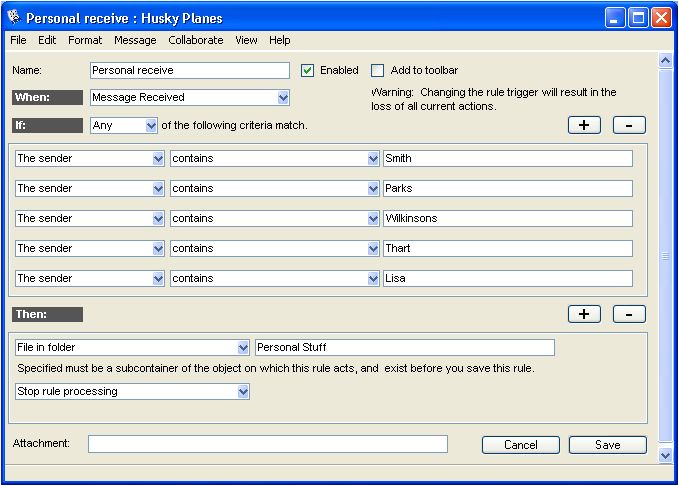Expand the Any criteria match dropdown
The height and width of the screenshot is (486, 679).
click(151, 126)
